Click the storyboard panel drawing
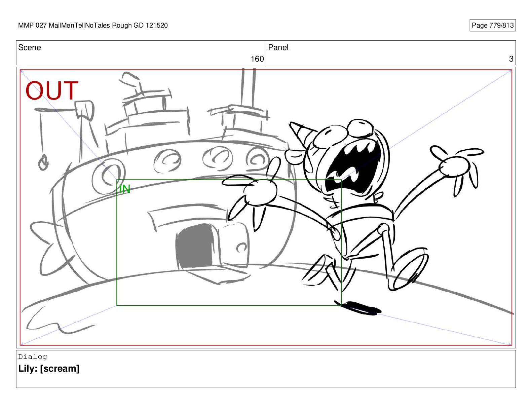Screen dimensions: 532x412 (x=266, y=208)
